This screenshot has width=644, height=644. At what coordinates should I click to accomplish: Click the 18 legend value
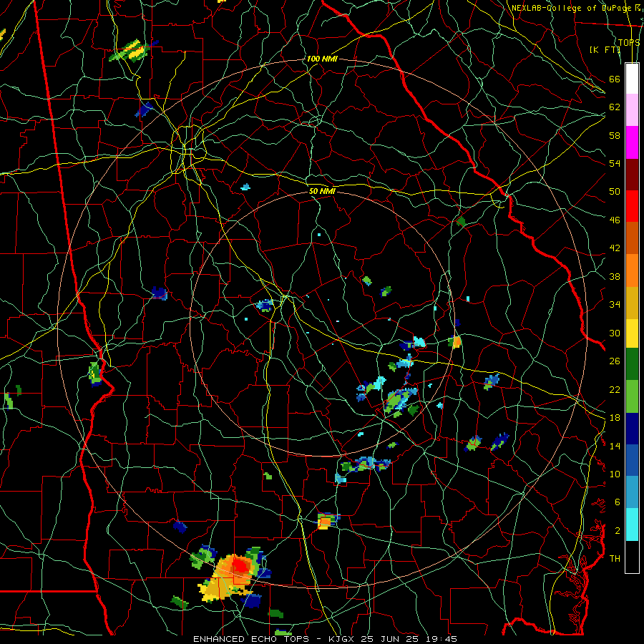pyautogui.click(x=615, y=418)
